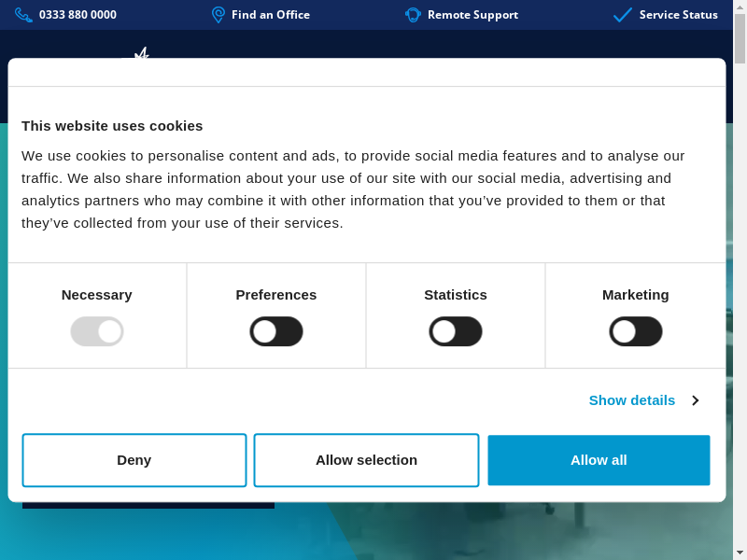Screen dimensions: 747x560
Task: Click the chevron arrow beside Show details
Action: click(x=696, y=400)
